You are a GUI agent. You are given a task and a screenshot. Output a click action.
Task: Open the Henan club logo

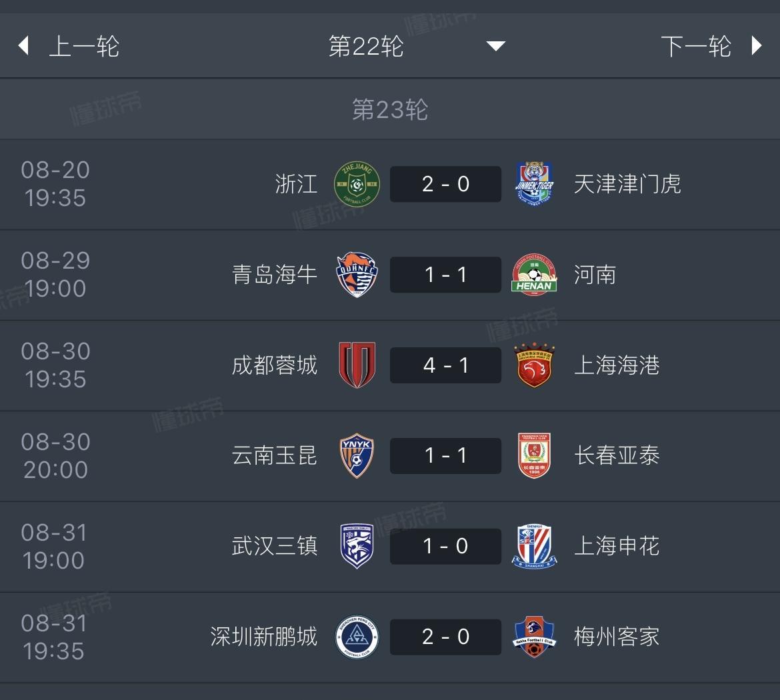pyautogui.click(x=534, y=275)
